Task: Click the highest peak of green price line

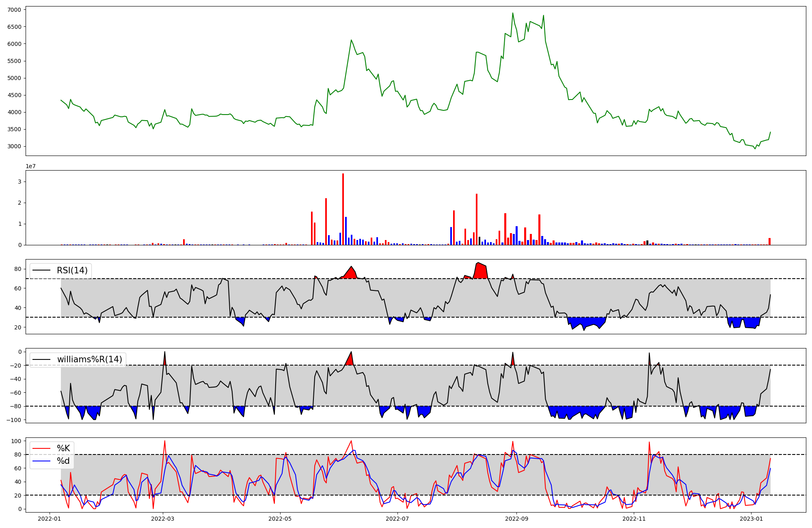Action: point(513,13)
